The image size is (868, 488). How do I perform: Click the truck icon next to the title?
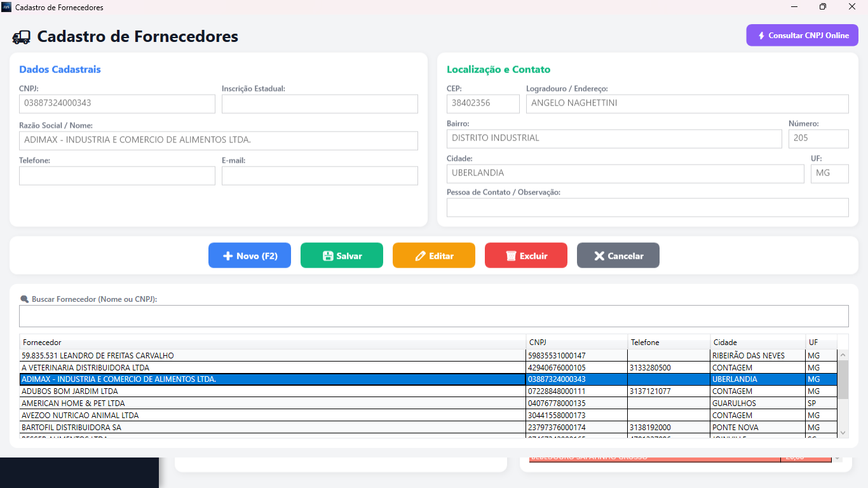tap(22, 36)
